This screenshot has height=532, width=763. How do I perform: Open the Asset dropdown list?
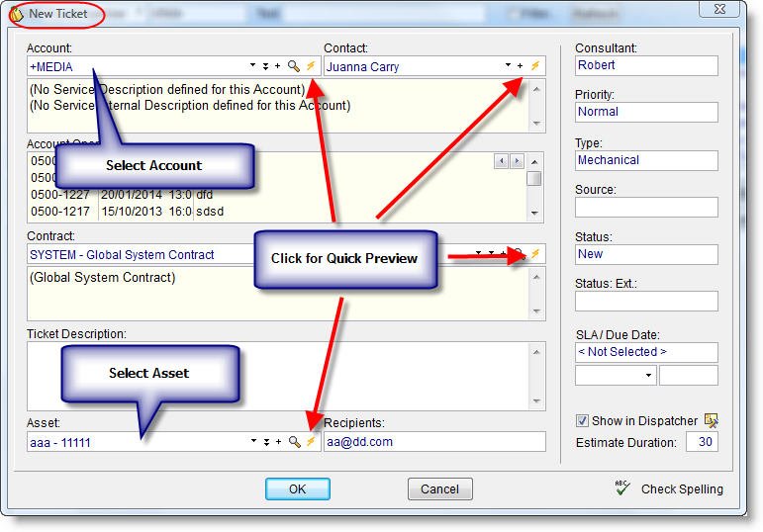(253, 442)
